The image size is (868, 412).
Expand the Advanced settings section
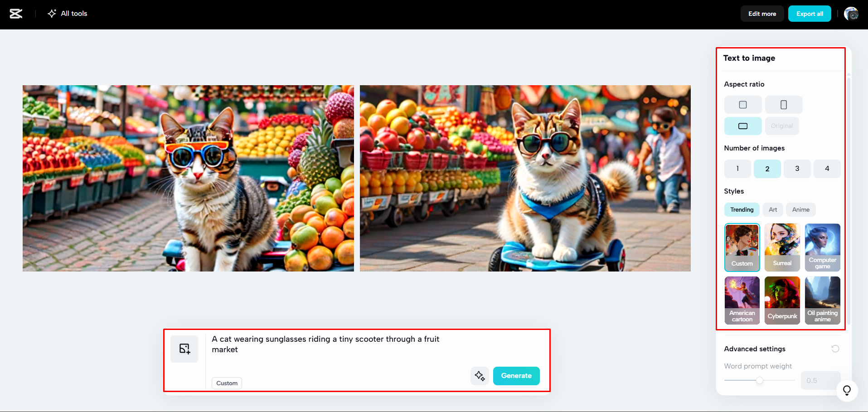(x=755, y=349)
